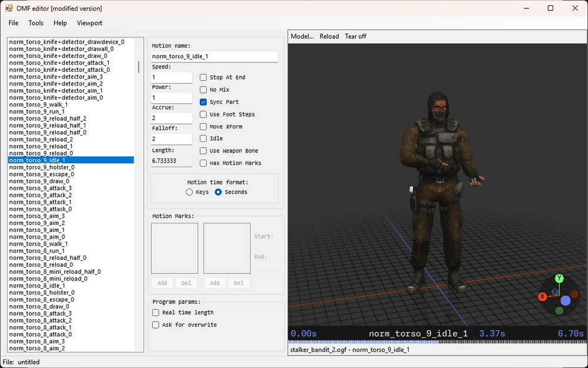Enable the Idle checkbox
This screenshot has width=588, height=368.
(203, 138)
